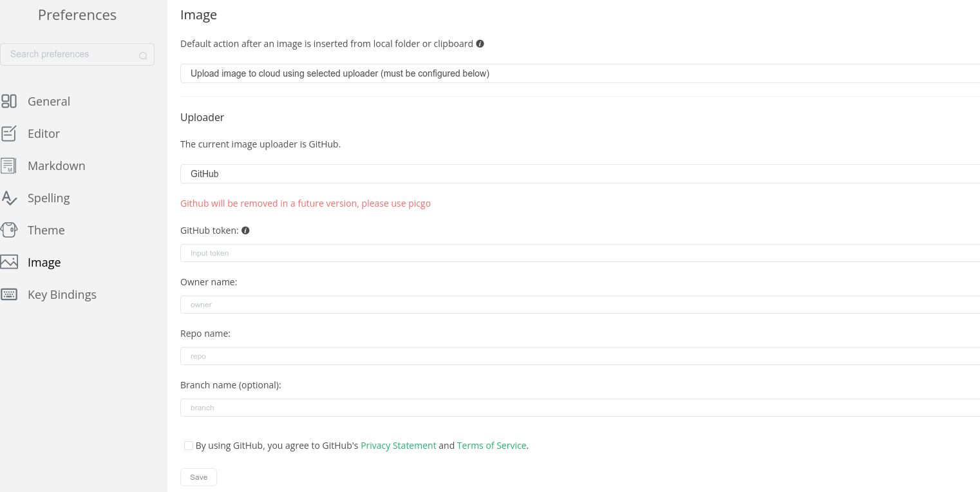The height and width of the screenshot is (492, 980).
Task: Click the Markdown document icon
Action: (8, 166)
